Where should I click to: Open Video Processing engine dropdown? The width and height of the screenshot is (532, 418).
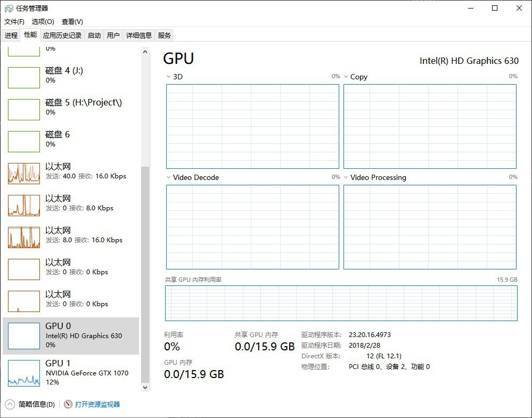346,177
